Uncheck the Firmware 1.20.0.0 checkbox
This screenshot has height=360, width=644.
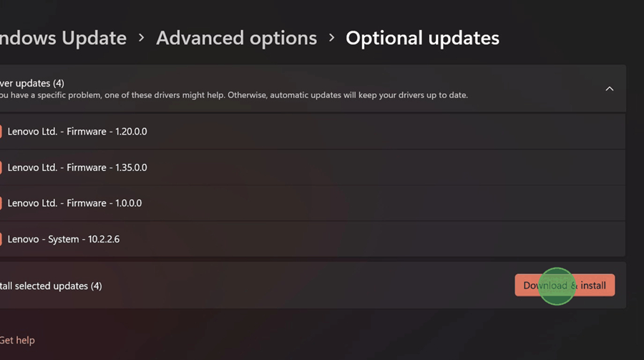point(1,132)
